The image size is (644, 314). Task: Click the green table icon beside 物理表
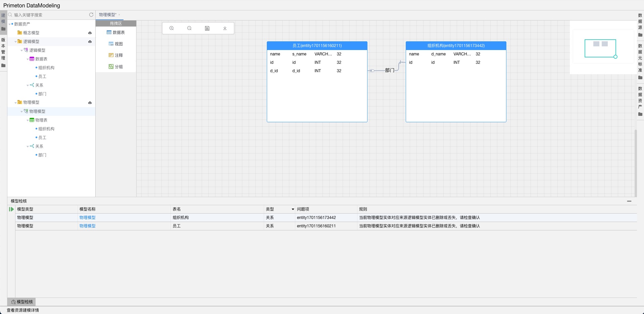pos(32,120)
